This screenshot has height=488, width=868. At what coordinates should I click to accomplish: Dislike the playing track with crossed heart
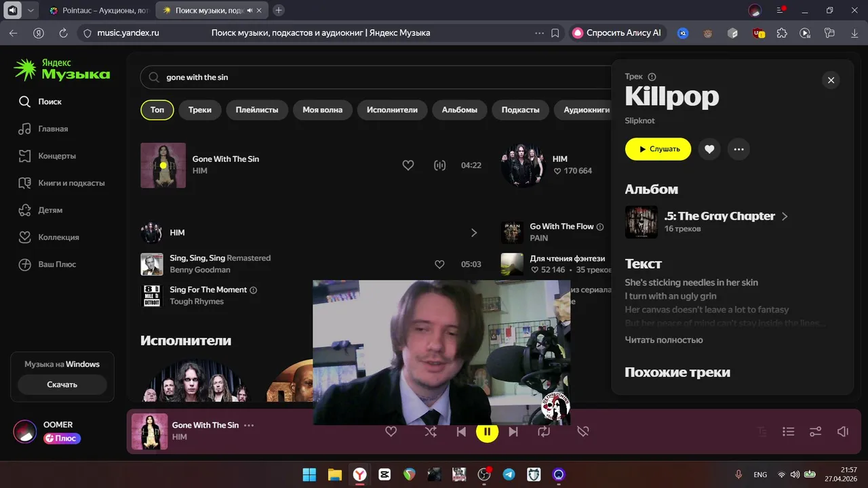[x=583, y=431]
